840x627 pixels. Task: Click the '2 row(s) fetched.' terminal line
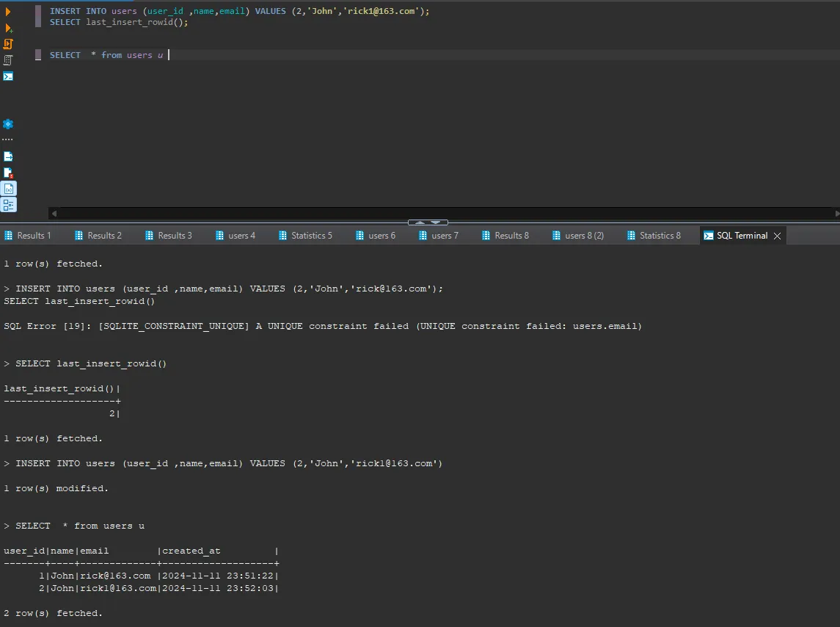pyautogui.click(x=53, y=613)
